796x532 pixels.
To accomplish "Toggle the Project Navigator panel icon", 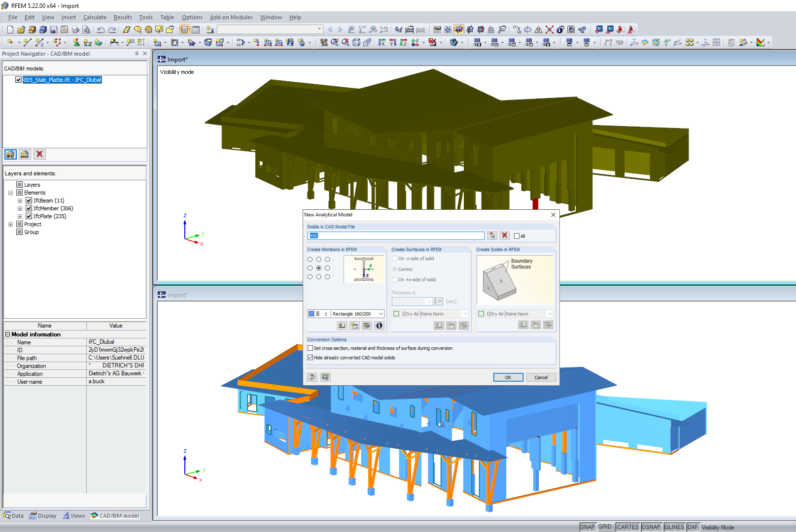I will [185, 30].
